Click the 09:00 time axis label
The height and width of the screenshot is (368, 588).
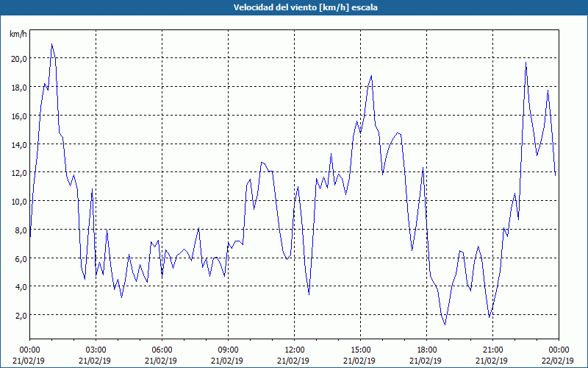[x=228, y=350]
